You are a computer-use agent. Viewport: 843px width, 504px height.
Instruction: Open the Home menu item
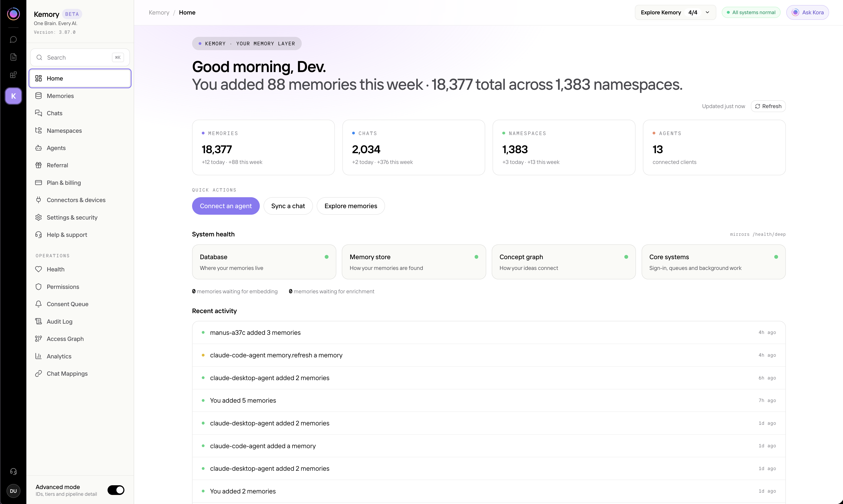[80, 78]
